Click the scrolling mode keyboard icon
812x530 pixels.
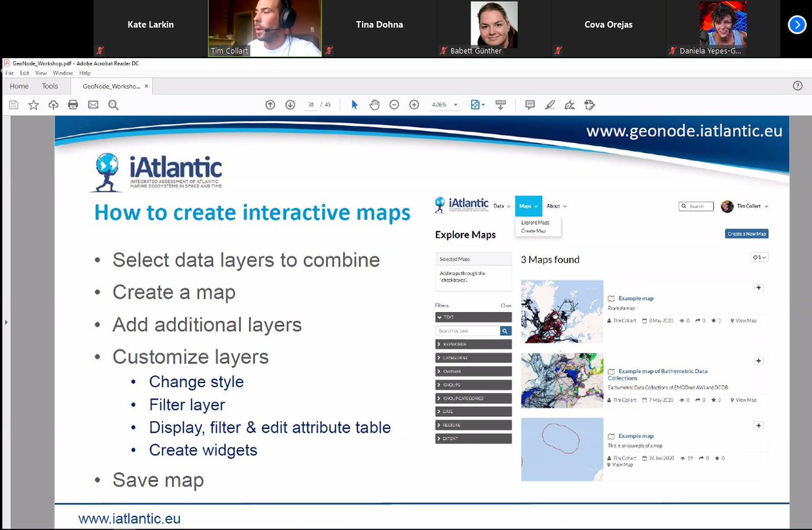pyautogui.click(x=501, y=105)
